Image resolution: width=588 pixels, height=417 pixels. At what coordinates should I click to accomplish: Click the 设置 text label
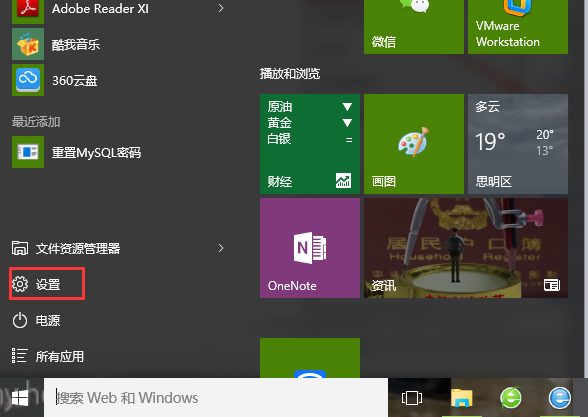[x=48, y=285]
